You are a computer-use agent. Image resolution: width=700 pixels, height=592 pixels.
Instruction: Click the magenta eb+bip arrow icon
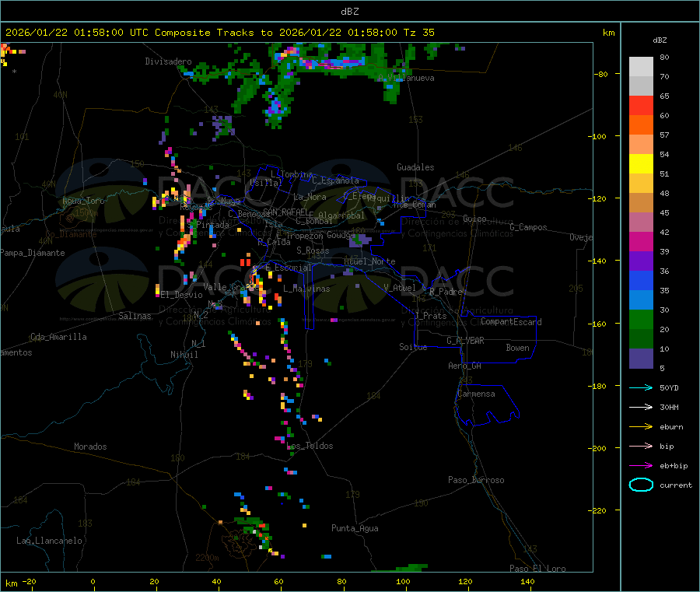point(641,466)
